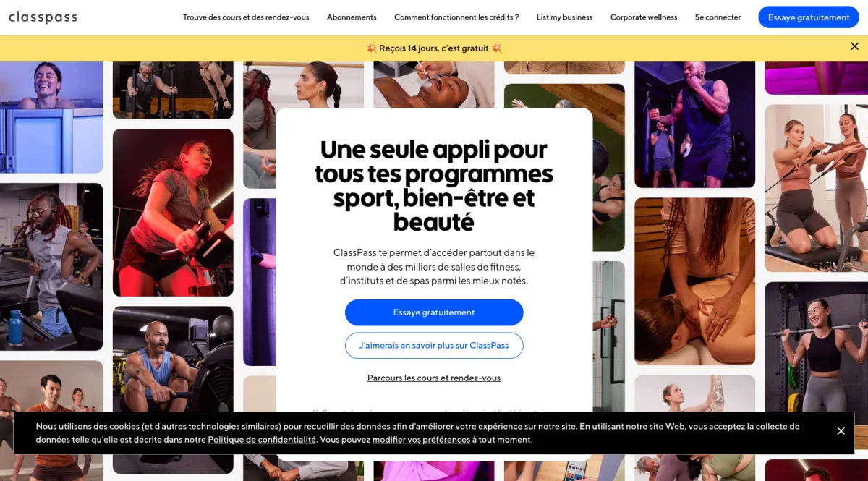Click Se connecter to sign in
This screenshot has height=481, width=868.
point(718,17)
